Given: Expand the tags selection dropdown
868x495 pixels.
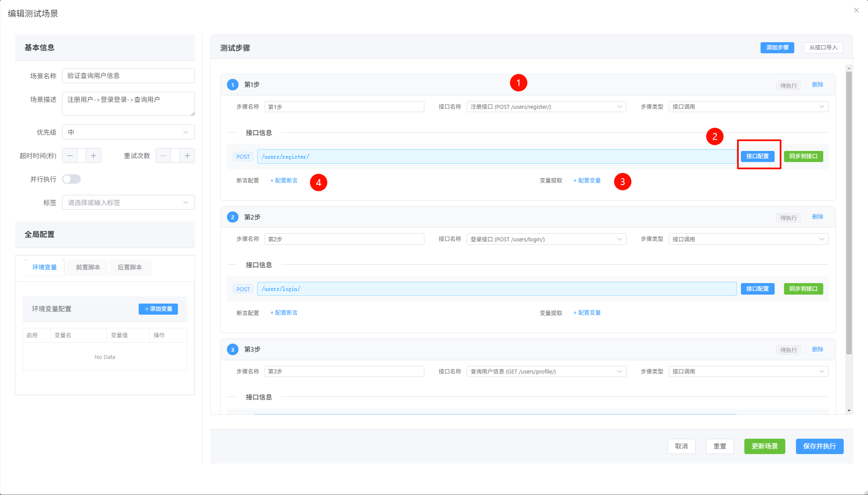Looking at the screenshot, I should (x=128, y=203).
